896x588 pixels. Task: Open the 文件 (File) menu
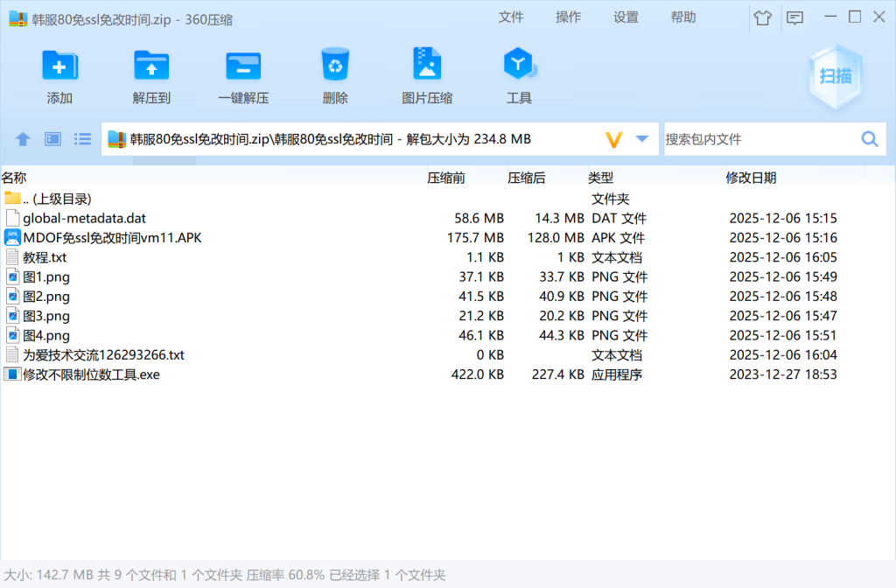point(511,17)
